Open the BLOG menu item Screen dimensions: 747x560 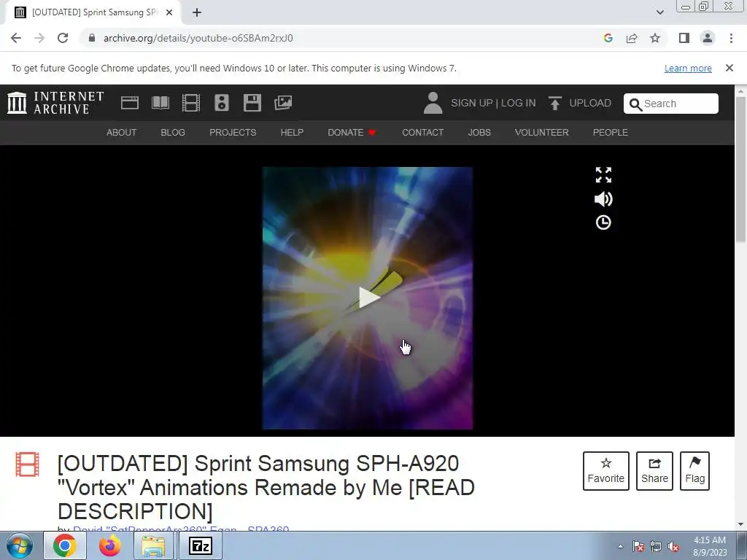coord(173,133)
